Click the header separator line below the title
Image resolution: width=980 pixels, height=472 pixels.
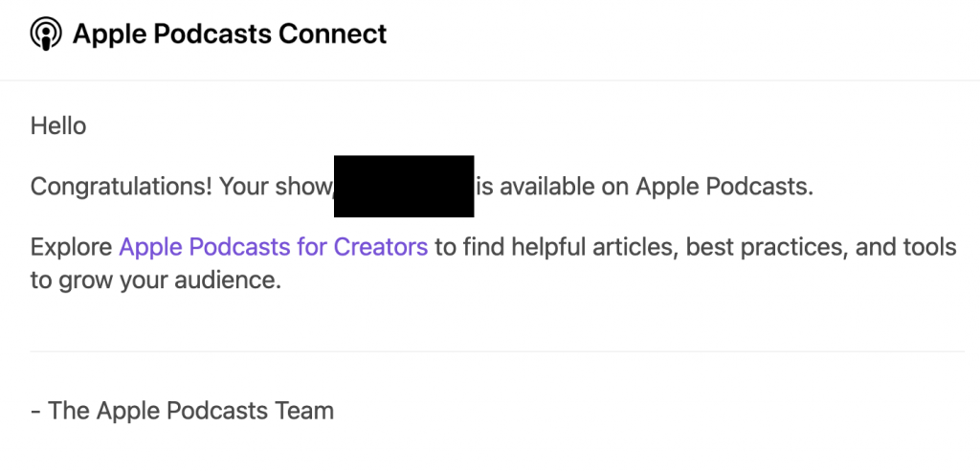[x=490, y=80]
